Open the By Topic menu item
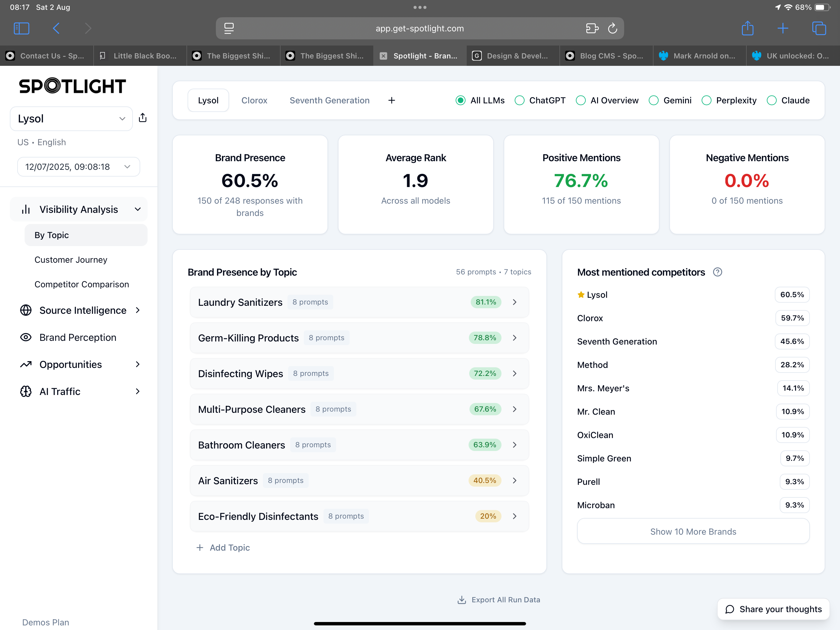The width and height of the screenshot is (840, 630). 86,235
